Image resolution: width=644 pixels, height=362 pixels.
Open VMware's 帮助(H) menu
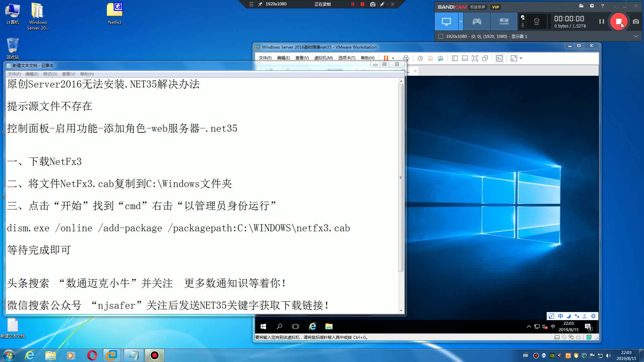pos(368,58)
